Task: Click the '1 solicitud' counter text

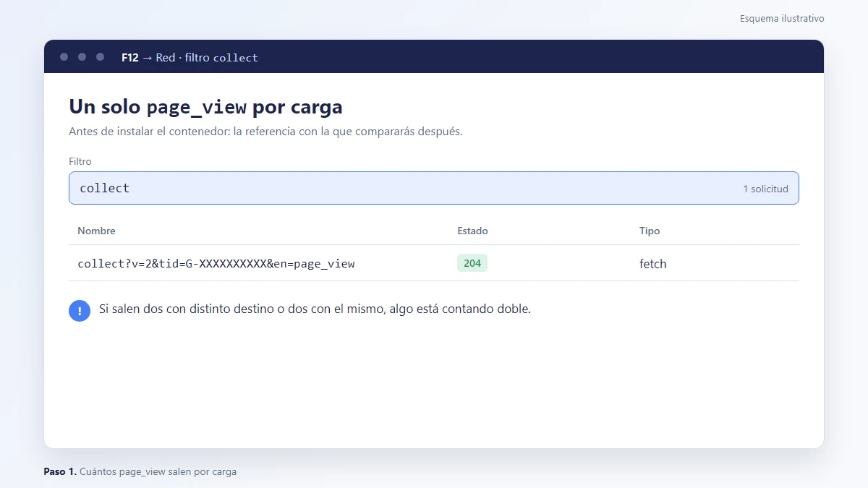Action: tap(765, 189)
